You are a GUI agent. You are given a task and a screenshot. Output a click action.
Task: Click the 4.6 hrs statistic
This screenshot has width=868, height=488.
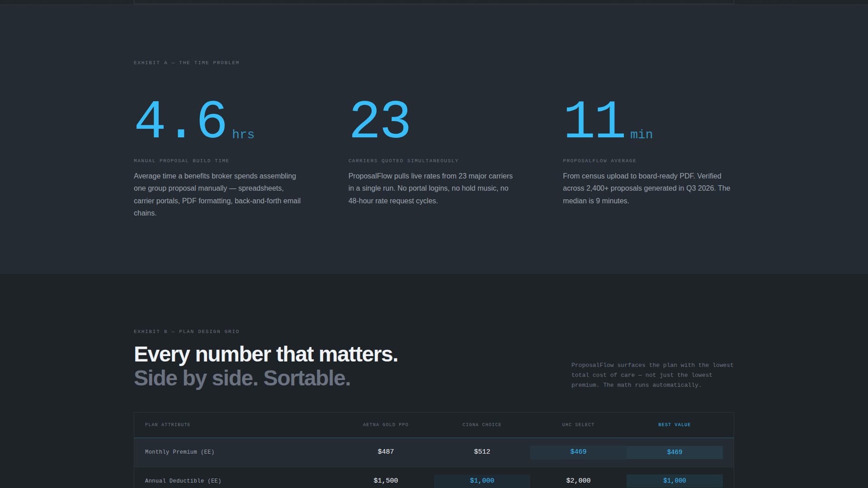194,120
